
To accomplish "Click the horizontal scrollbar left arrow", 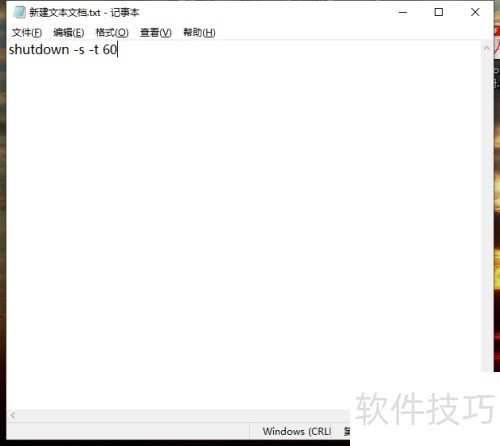I will click(13, 415).
